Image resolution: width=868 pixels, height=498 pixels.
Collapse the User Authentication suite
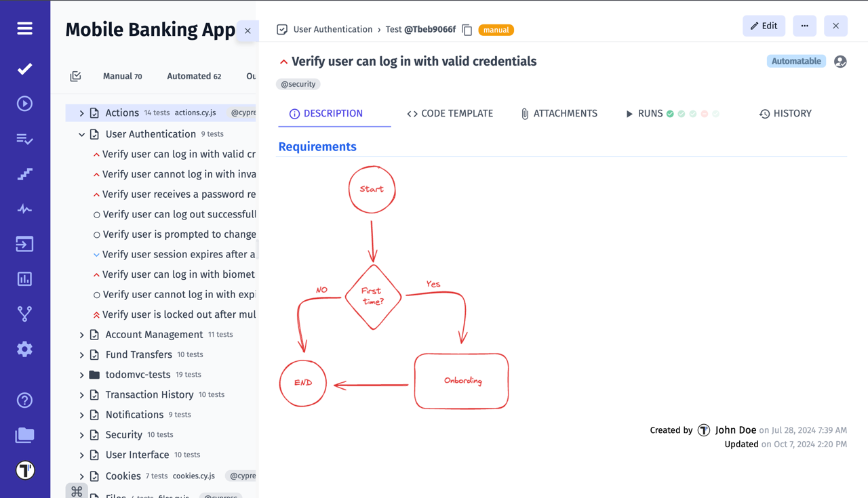(81, 133)
